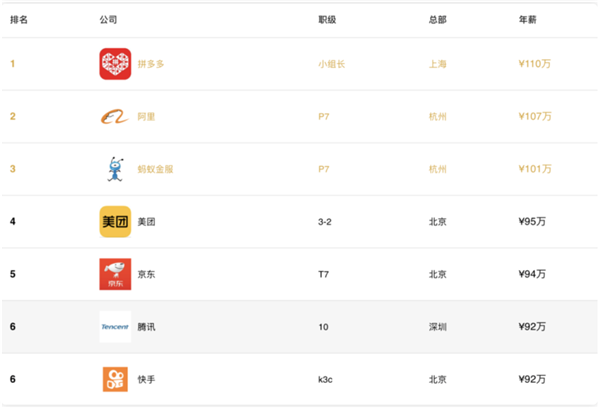Click the 快手 company name
The height and width of the screenshot is (408, 600).
[x=146, y=379]
